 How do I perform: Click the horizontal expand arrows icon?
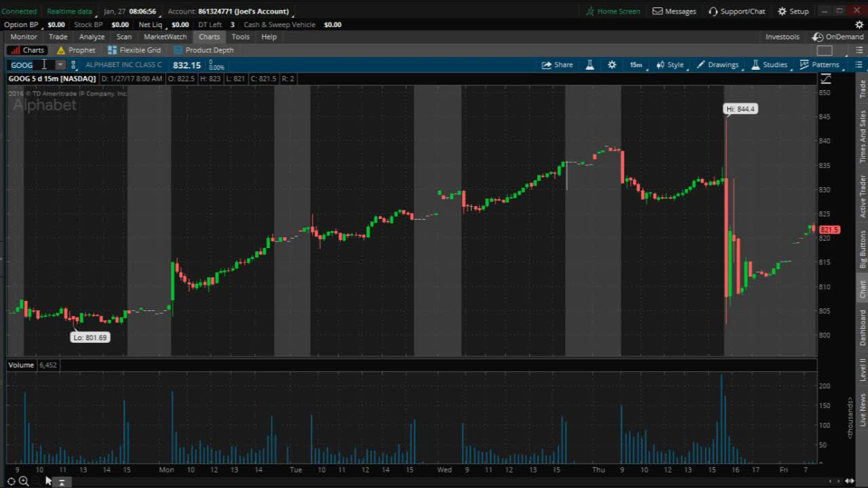[849, 481]
